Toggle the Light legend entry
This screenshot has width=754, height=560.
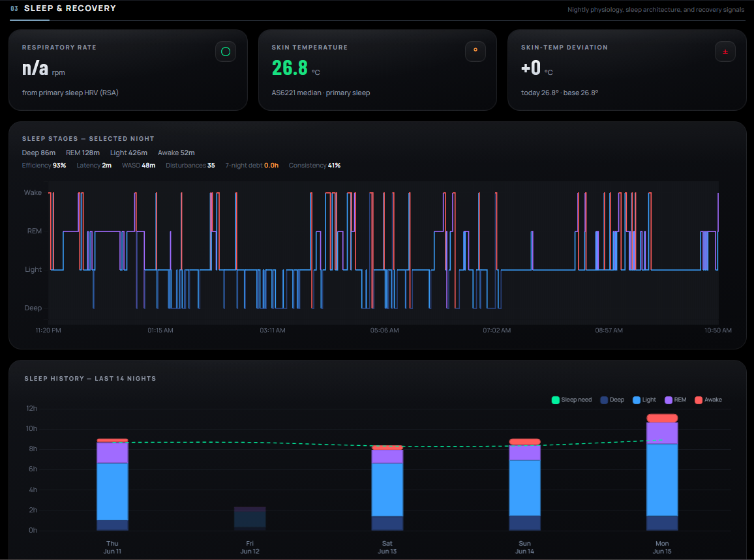click(644, 400)
